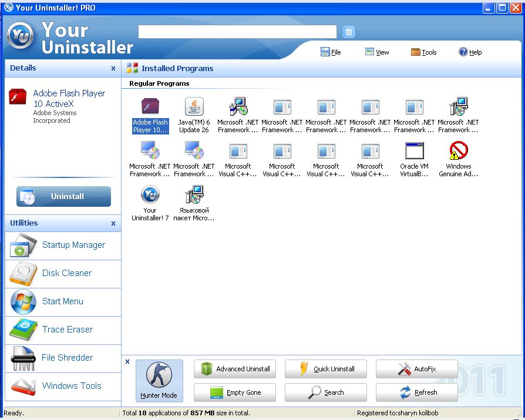The image size is (525, 420).
Task: Select the Java(TM) 6 Update 26 entry
Action: (x=194, y=116)
